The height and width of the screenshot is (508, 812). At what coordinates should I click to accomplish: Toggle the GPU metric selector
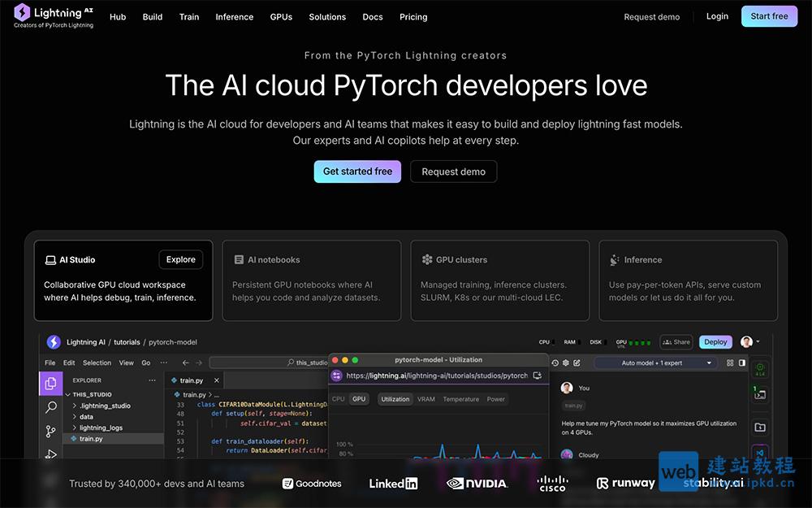point(358,399)
